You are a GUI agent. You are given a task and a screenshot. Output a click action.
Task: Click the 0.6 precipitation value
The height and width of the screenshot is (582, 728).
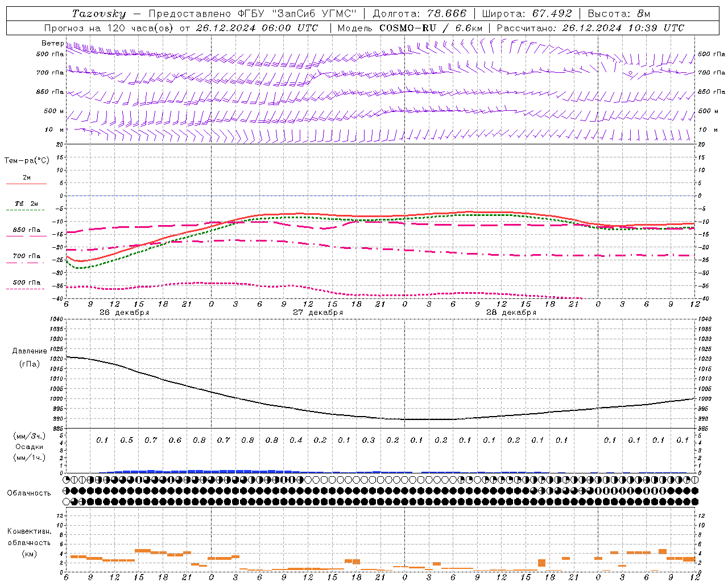click(175, 440)
